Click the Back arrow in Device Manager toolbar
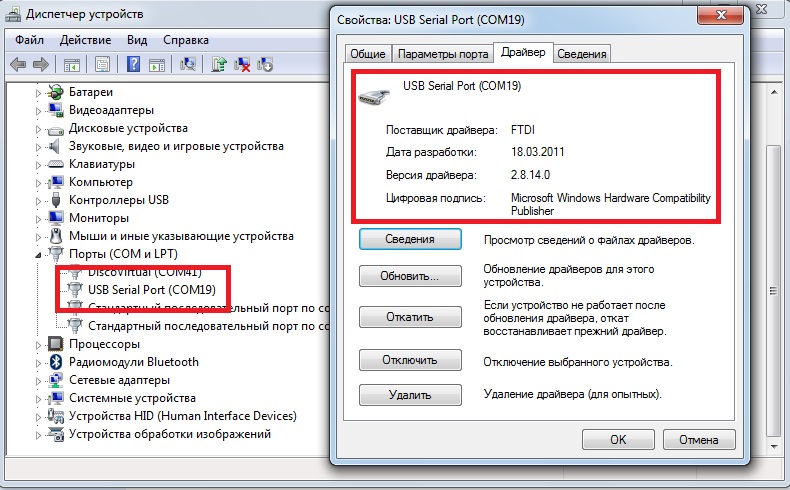Screen dimensions: 790x490 (18, 64)
